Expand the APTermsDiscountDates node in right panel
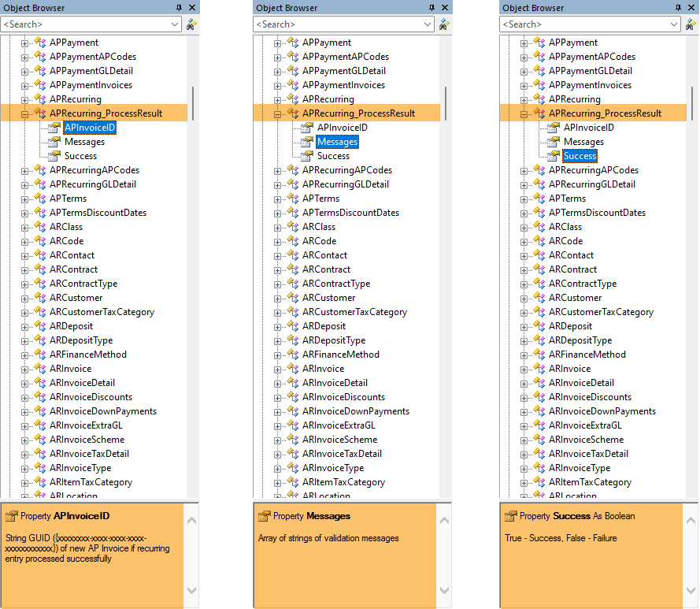The width and height of the screenshot is (700, 609). coord(524,214)
